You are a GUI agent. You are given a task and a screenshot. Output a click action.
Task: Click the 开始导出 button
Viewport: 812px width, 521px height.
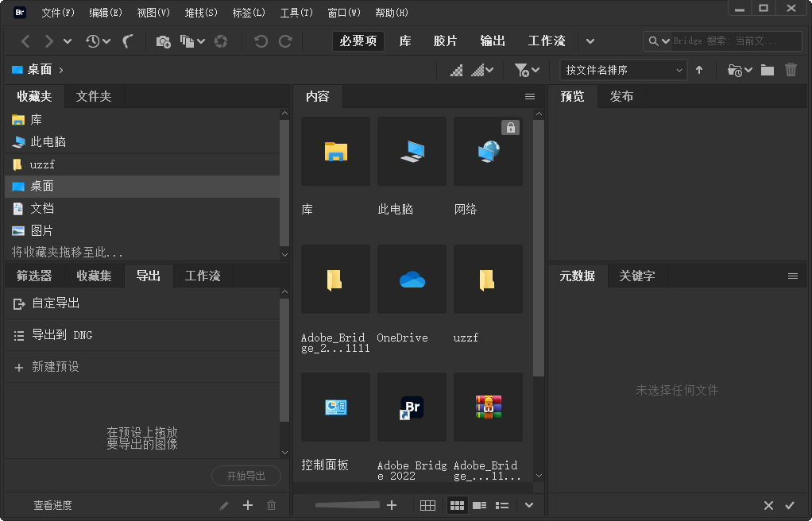(x=246, y=476)
